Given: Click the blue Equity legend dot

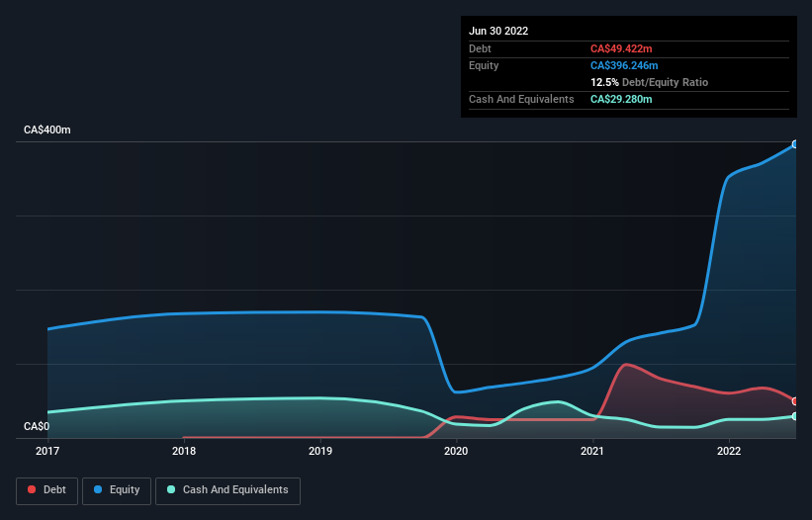Looking at the screenshot, I should coord(98,489).
